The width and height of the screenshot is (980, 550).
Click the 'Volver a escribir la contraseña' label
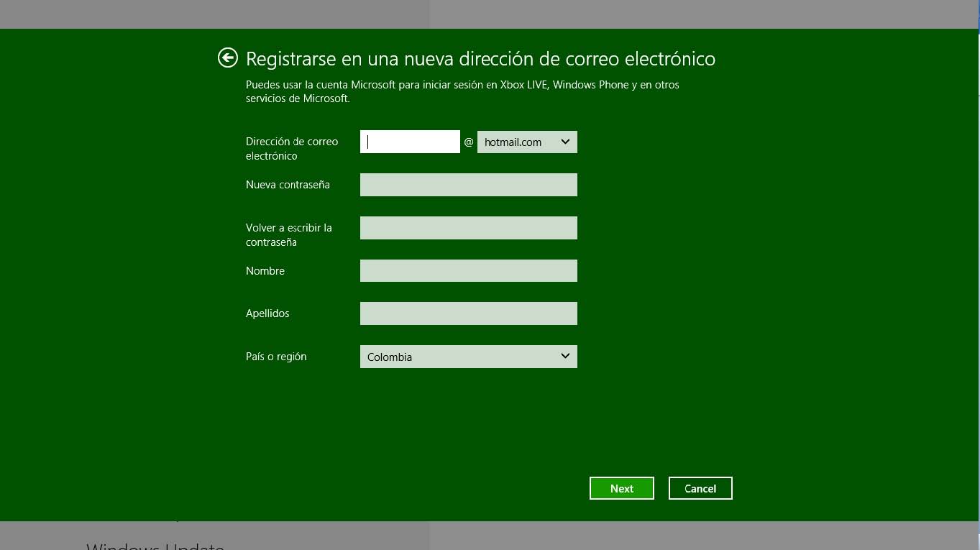pyautogui.click(x=288, y=234)
